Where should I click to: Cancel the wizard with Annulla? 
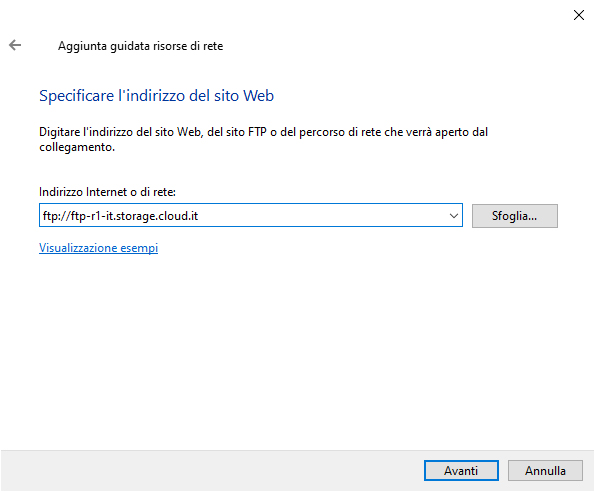[x=545, y=470]
